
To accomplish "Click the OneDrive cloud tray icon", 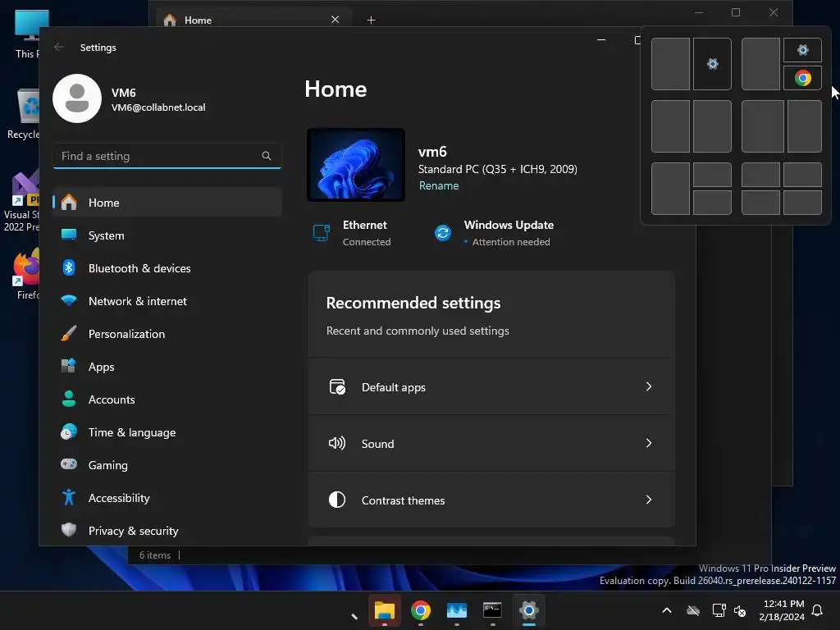I will (693, 610).
